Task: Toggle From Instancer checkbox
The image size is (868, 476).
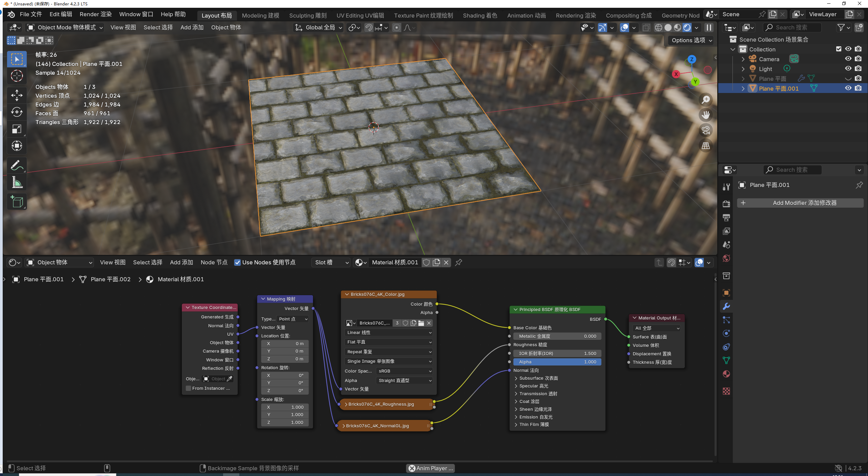Action: [x=189, y=388]
